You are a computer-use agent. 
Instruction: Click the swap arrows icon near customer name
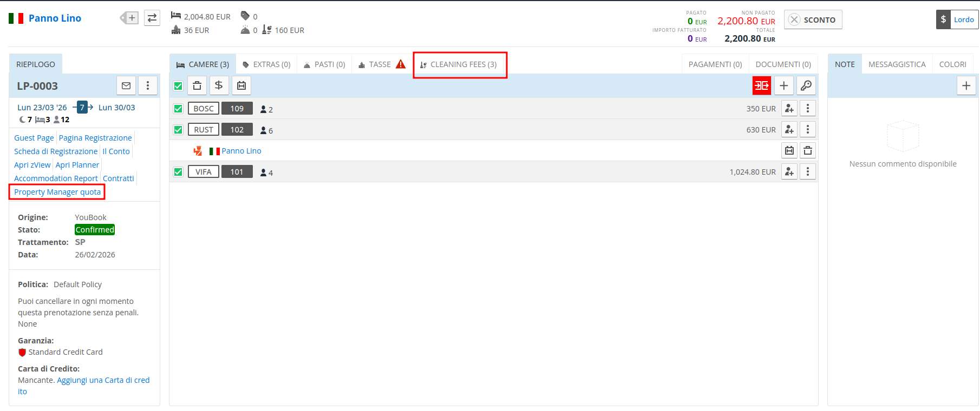[x=152, y=18]
